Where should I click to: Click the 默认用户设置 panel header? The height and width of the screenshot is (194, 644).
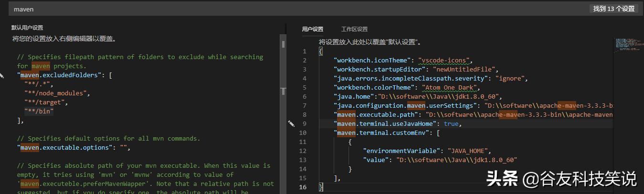pos(27,28)
